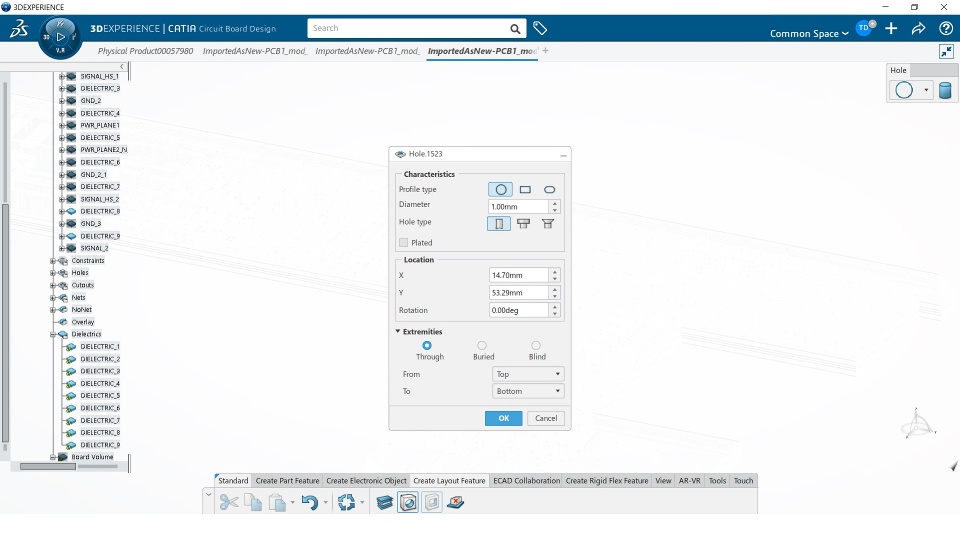Select the rectangle profile type icon
Screen dimensions: 960x540
coord(525,190)
